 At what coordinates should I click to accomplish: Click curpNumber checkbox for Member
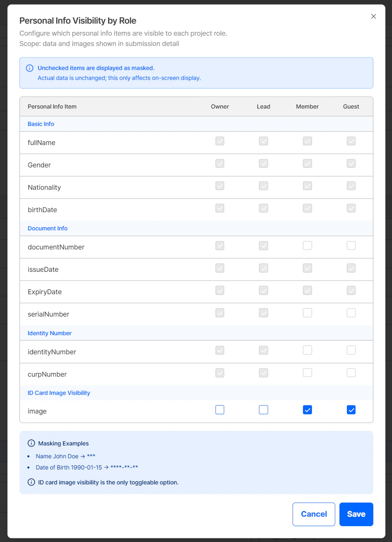coord(307,373)
